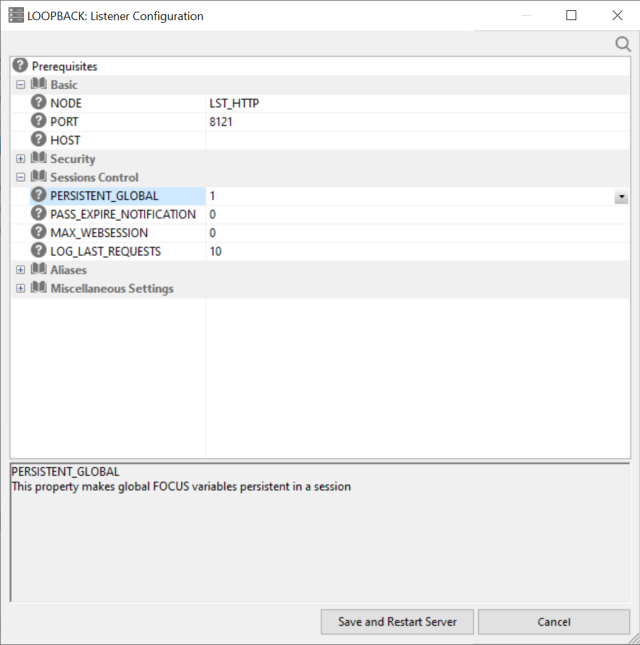
Task: Click the help icon beside PORT
Action: click(x=39, y=121)
